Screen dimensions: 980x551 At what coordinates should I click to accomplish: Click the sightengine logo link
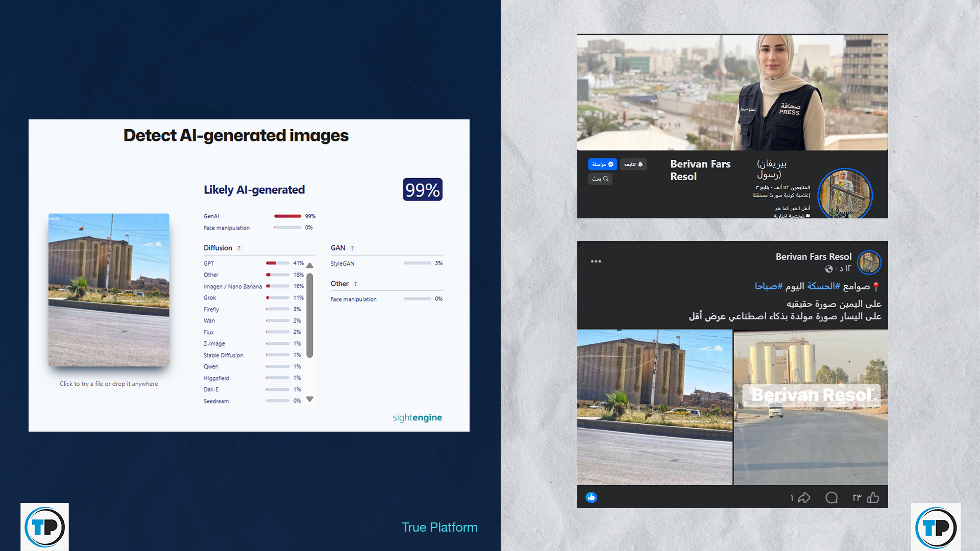[417, 417]
